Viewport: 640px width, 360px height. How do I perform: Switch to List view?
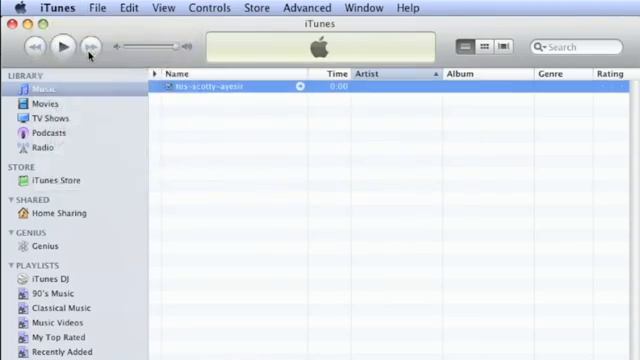[x=465, y=47]
